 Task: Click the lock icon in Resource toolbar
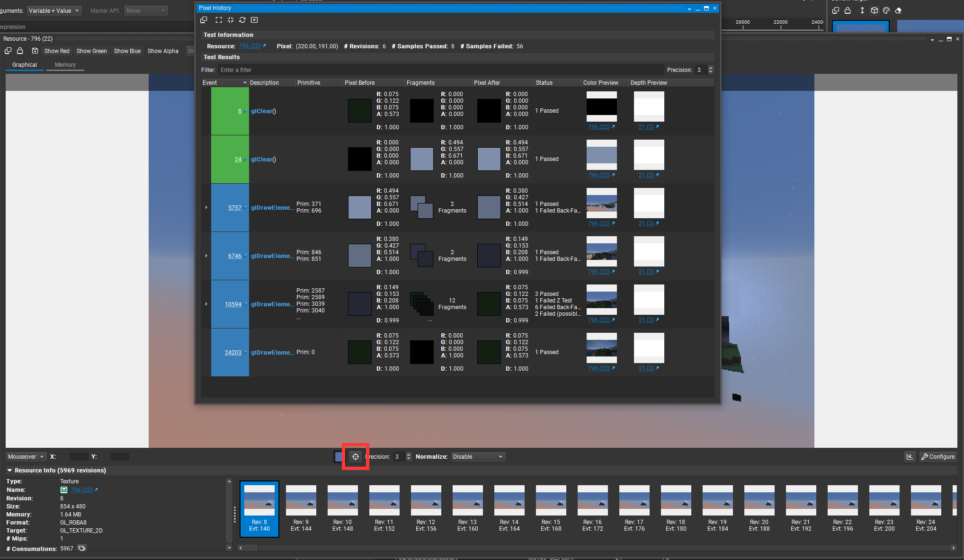click(x=20, y=51)
